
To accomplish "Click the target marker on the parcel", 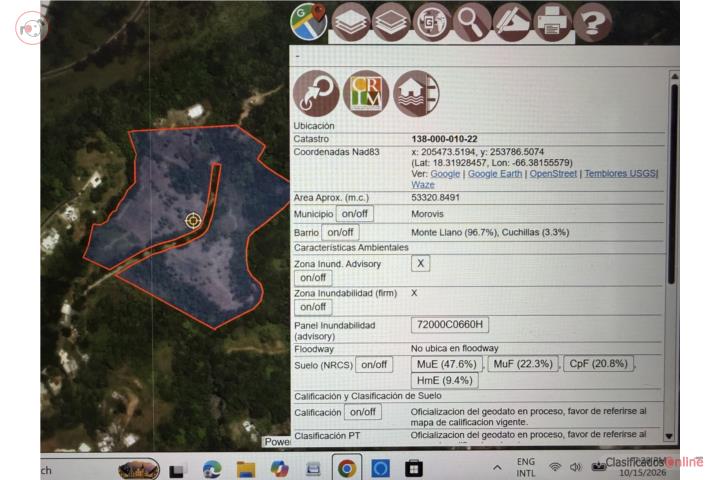I will pyautogui.click(x=193, y=221).
